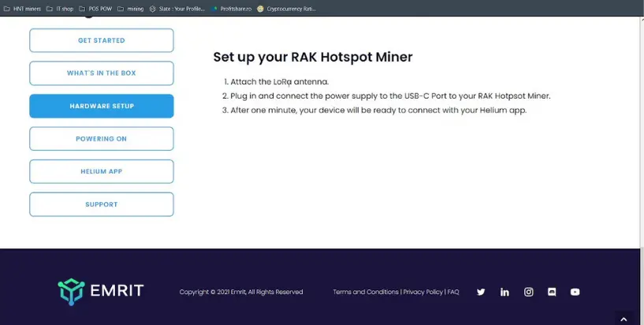Select the Helium App section
The height and width of the screenshot is (325, 644).
(102, 171)
